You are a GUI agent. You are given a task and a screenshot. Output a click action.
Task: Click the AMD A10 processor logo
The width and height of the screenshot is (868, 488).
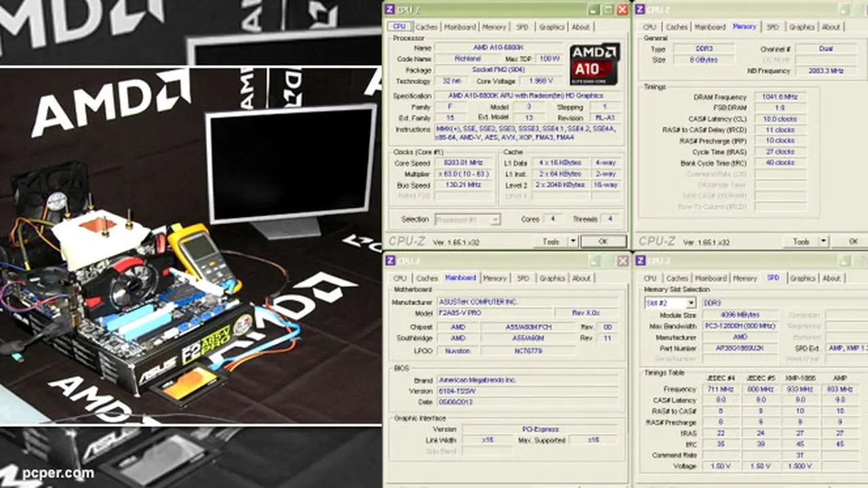[x=595, y=64]
